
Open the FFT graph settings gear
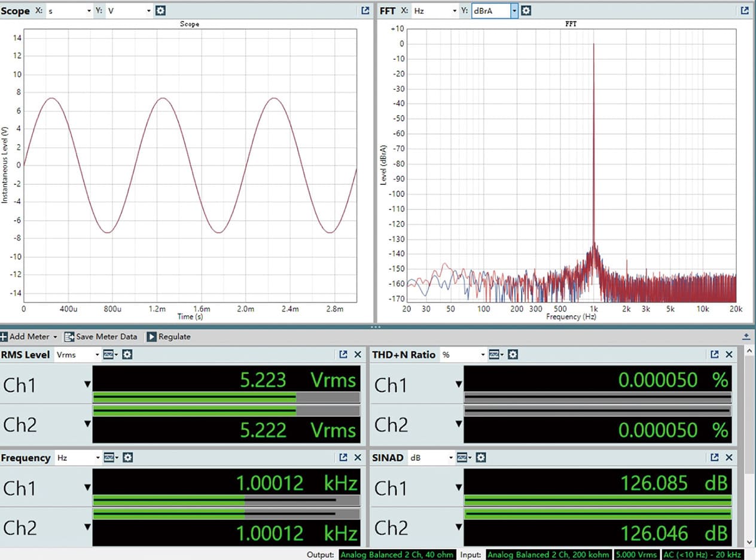point(526,11)
